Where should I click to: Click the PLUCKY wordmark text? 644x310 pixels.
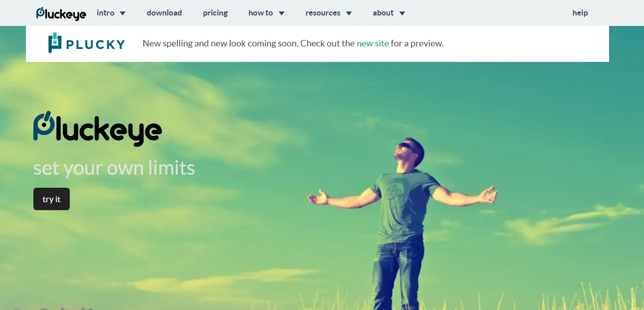click(x=95, y=44)
